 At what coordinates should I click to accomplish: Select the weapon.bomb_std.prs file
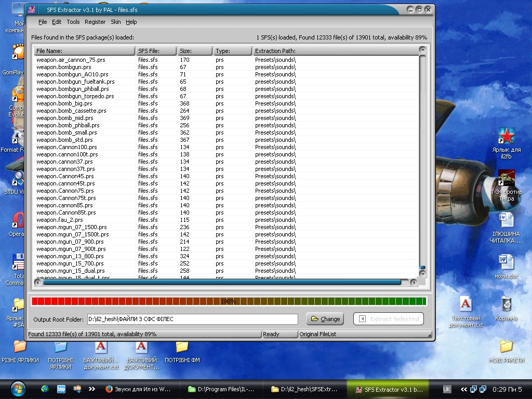coord(64,140)
